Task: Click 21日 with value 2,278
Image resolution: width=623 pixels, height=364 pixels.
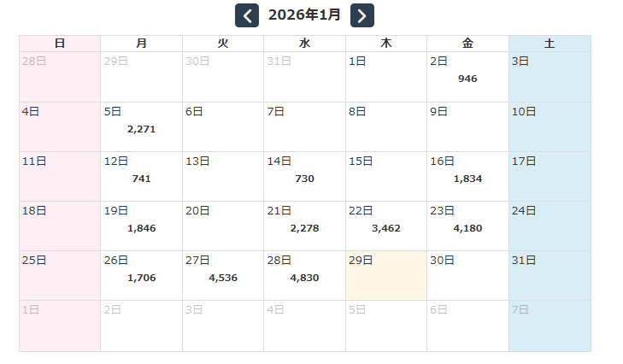Action: [304, 226]
